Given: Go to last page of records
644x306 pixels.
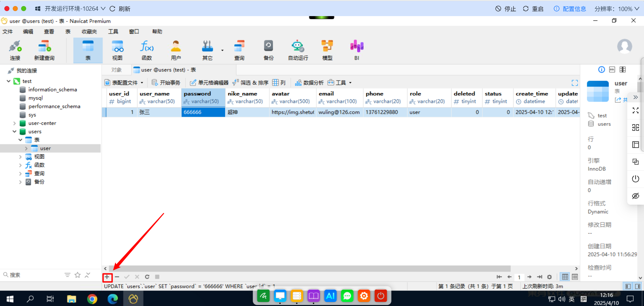Looking at the screenshot, I should point(539,277).
